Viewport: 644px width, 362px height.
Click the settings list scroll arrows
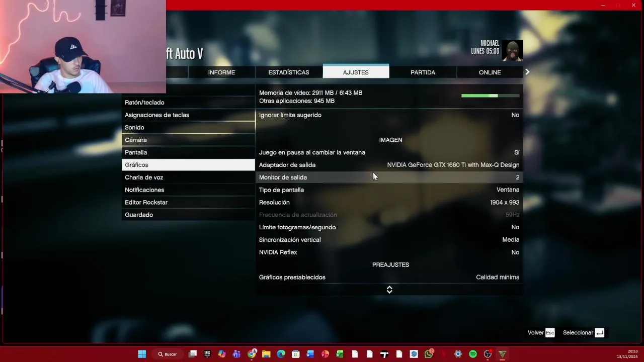point(389,290)
